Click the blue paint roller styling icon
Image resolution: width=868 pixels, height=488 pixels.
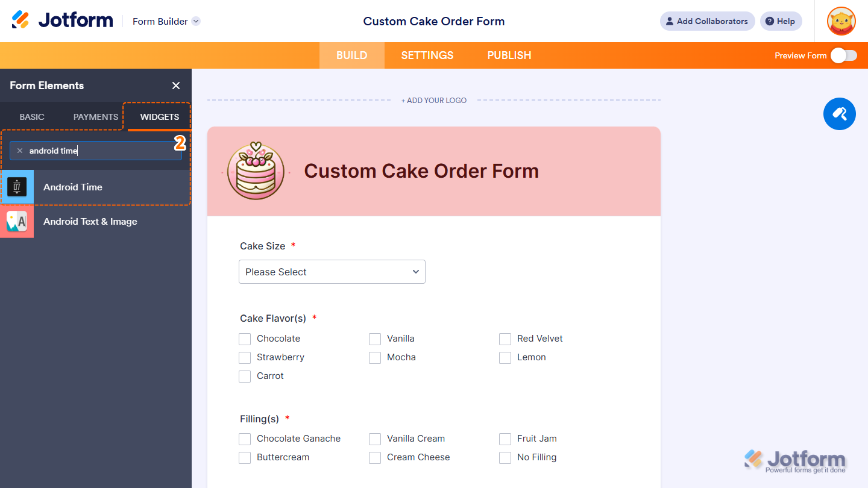tap(839, 114)
